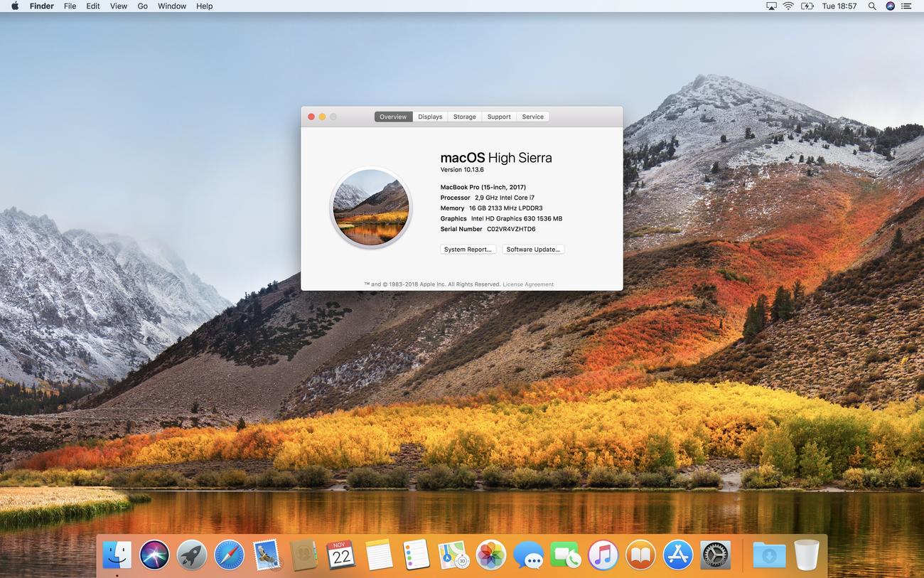
Task: Click Intel HD Graphics 630 1536 MB text
Action: 517,218
